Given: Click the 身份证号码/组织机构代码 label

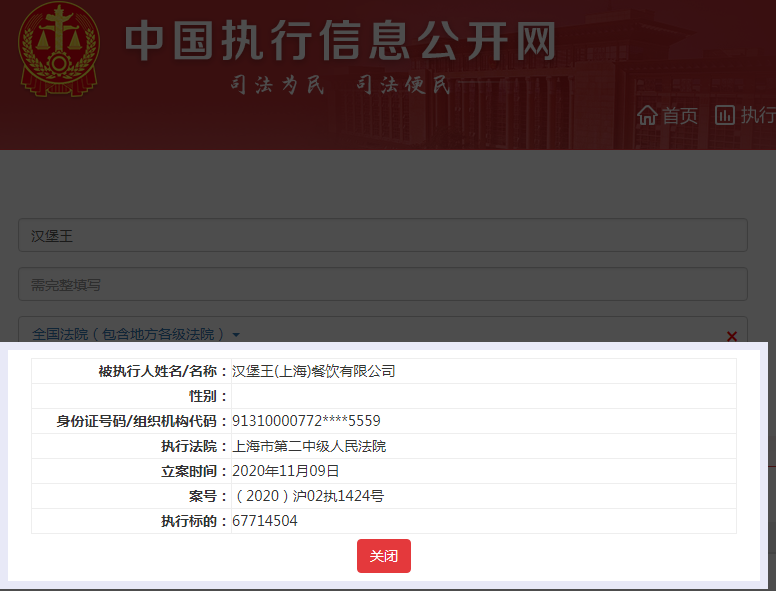Looking at the screenshot, I should coord(142,421).
